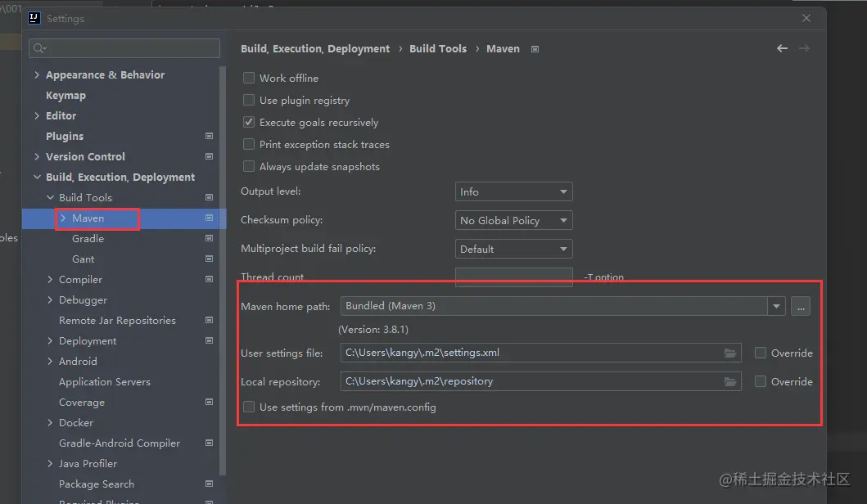
Task: Tick Always update snapshots checkbox
Action: 249,166
